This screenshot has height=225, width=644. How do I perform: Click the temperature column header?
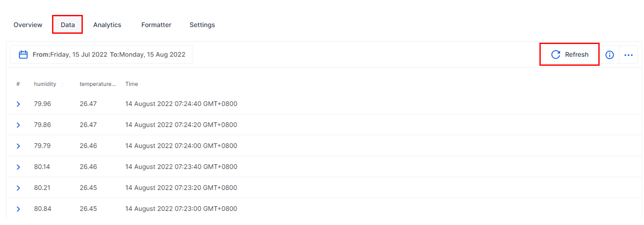(x=97, y=84)
